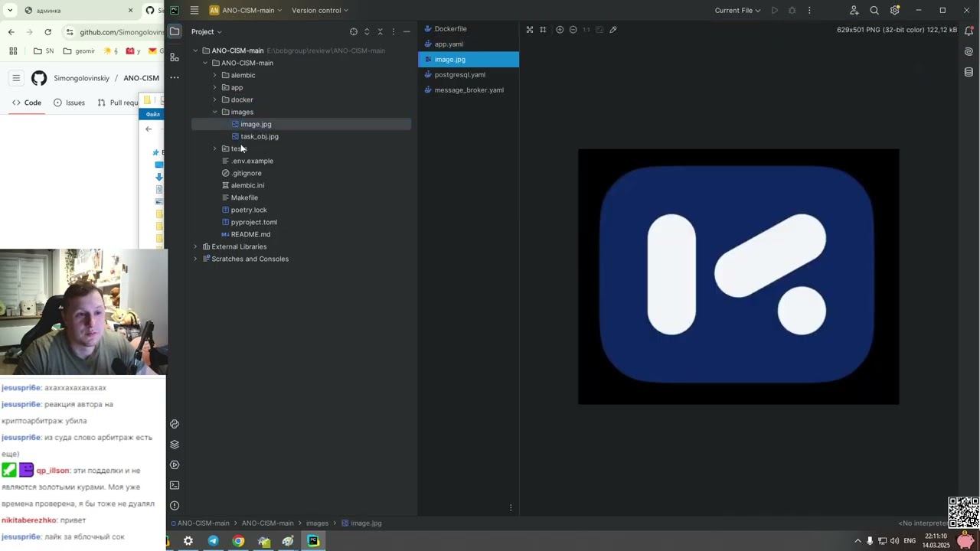Expand Scratches and Consoles node
The height and width of the screenshot is (551, 980).
pos(195,259)
